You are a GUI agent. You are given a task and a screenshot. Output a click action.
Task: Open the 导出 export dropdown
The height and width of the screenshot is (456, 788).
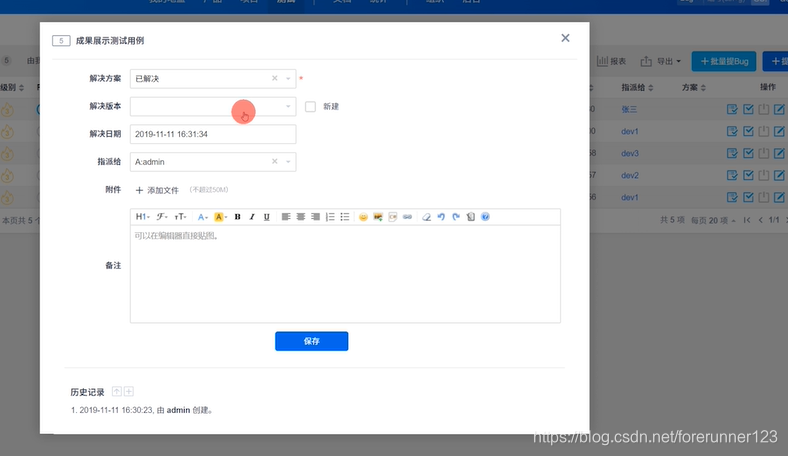pos(661,61)
